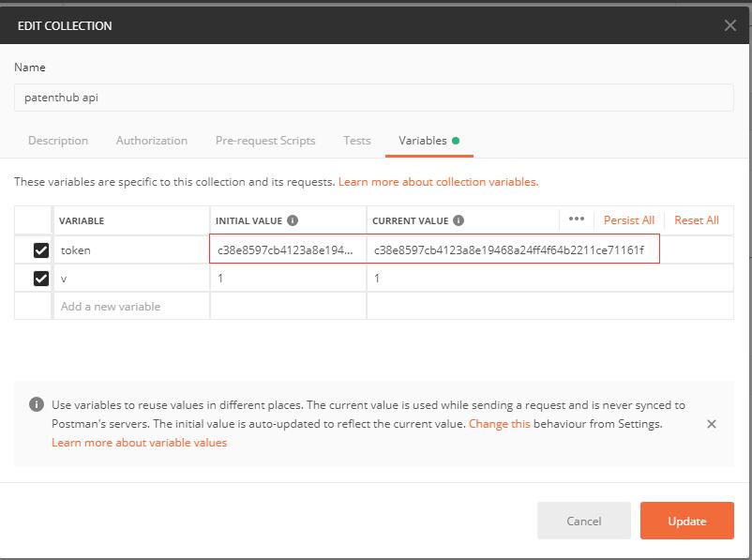Click the Update button
Screen dimensions: 752x560
pos(686,521)
